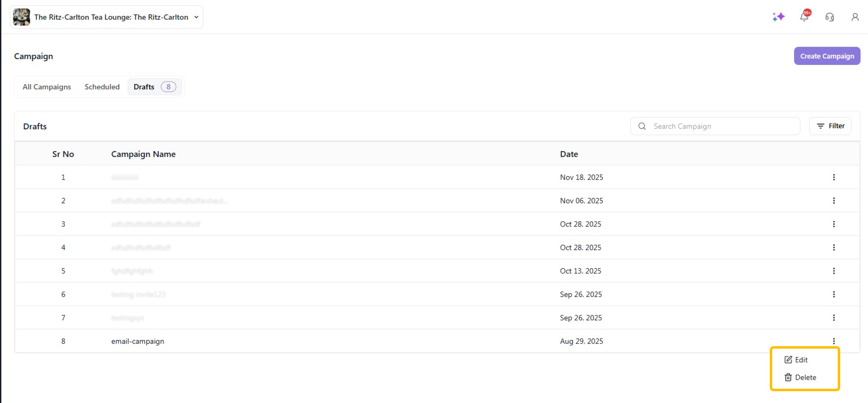Viewport: 868px width, 403px height.
Task: Open the Filter options
Action: point(830,126)
